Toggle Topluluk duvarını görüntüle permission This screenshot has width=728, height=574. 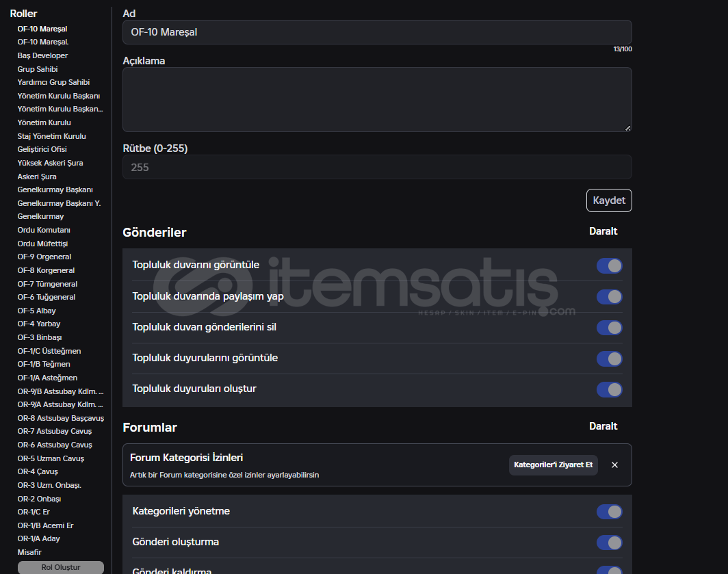coord(609,265)
